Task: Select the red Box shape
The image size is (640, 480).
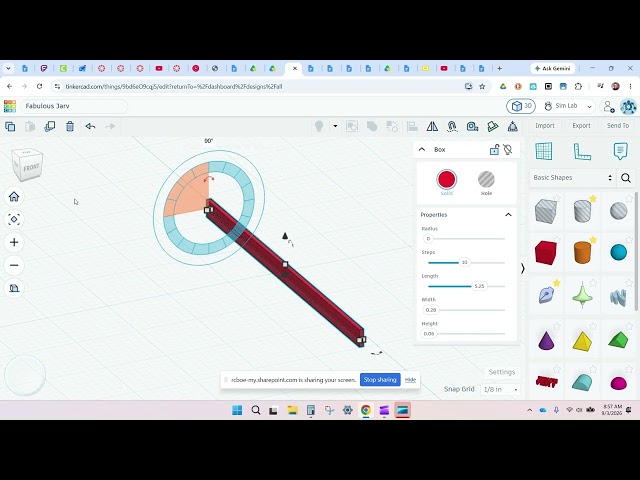Action: point(546,253)
